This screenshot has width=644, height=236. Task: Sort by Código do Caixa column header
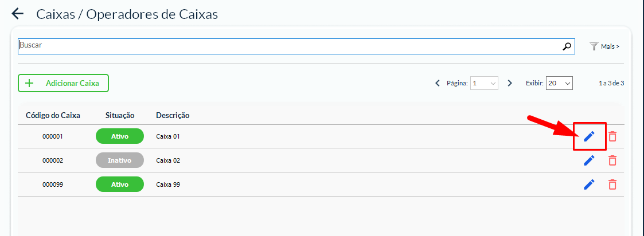pyautogui.click(x=53, y=115)
